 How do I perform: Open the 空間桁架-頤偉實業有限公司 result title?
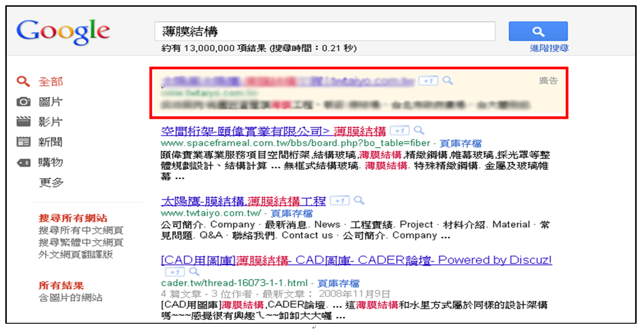(x=273, y=131)
